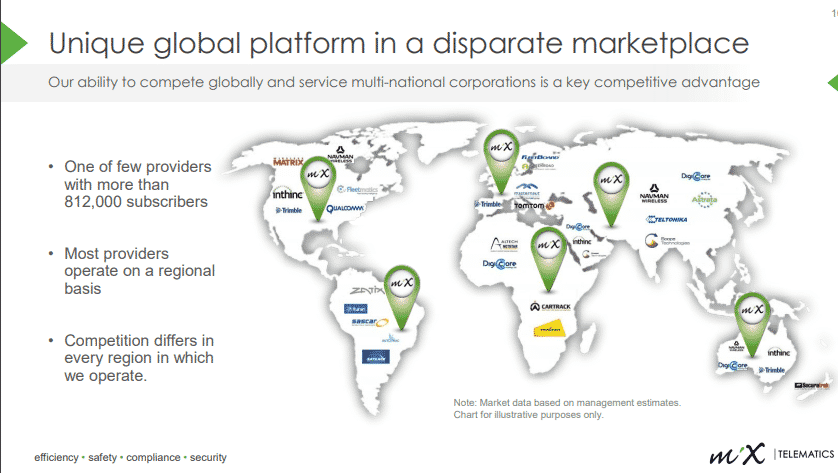Click the Zatix logo

pos(367,290)
